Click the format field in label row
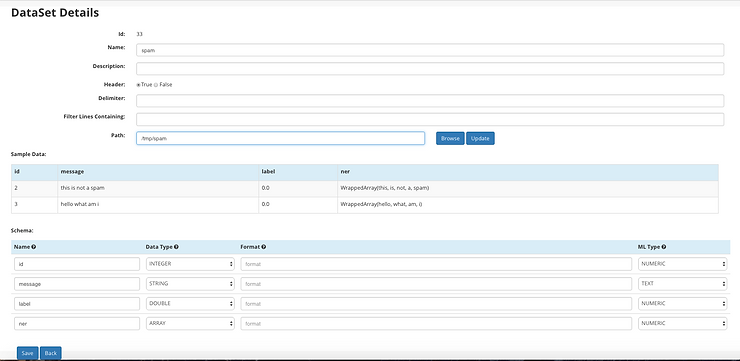The height and width of the screenshot is (361, 740). [x=436, y=303]
